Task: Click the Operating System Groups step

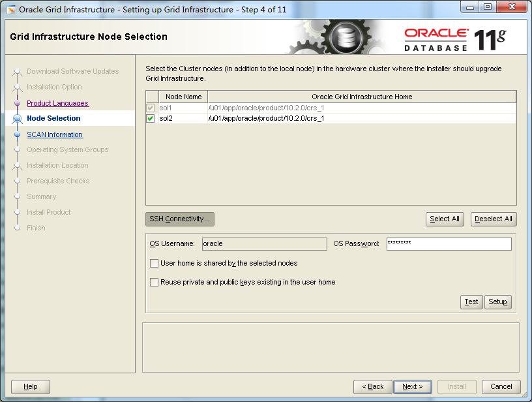Action: 68,149
